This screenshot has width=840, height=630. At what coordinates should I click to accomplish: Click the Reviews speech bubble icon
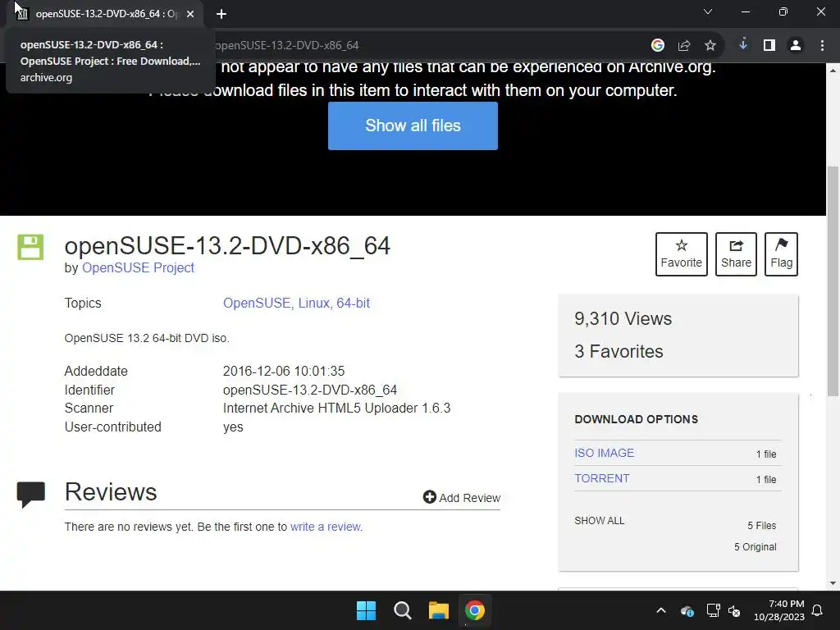31,495
